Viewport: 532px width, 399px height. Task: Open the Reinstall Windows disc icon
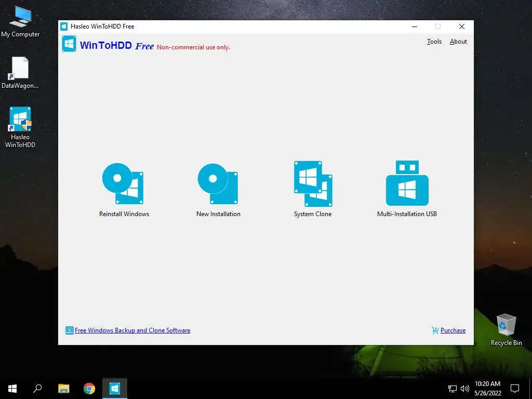coord(123,183)
